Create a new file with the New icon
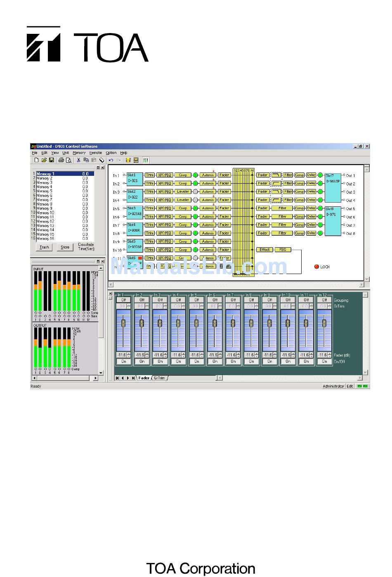The width and height of the screenshot is (392, 577). coord(36,160)
